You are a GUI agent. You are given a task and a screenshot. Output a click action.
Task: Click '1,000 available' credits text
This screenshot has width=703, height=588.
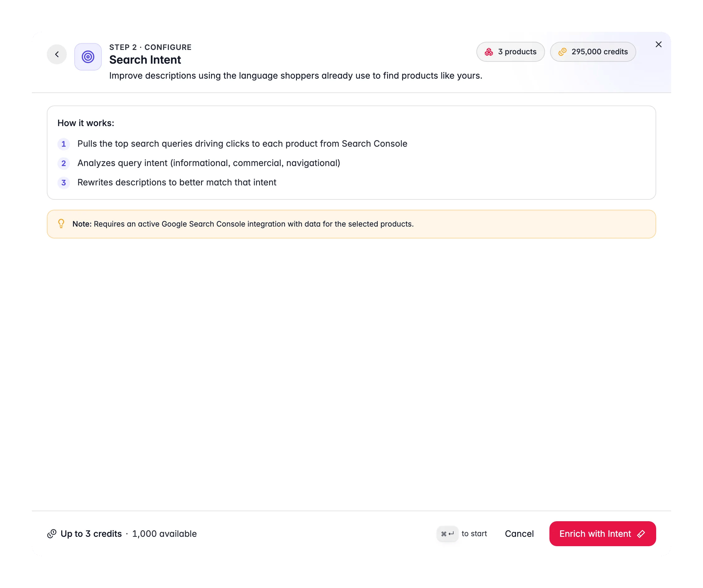(x=165, y=533)
